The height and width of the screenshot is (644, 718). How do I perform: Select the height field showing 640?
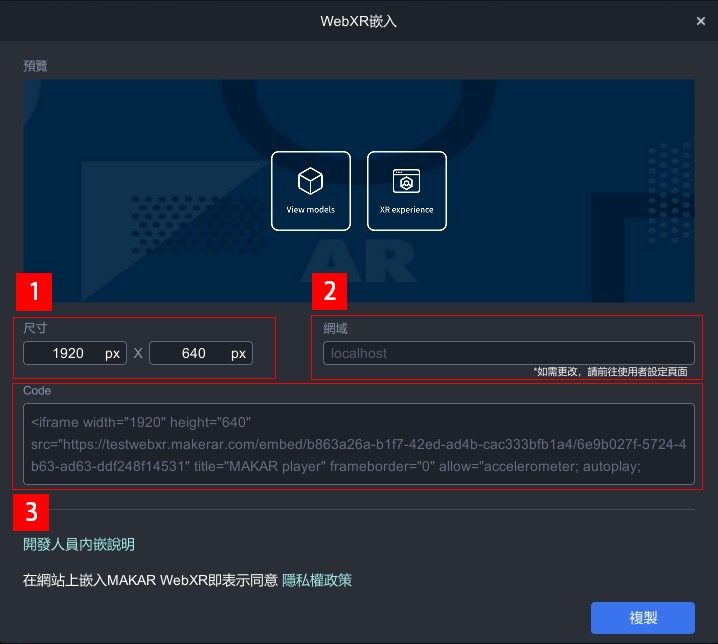point(193,354)
